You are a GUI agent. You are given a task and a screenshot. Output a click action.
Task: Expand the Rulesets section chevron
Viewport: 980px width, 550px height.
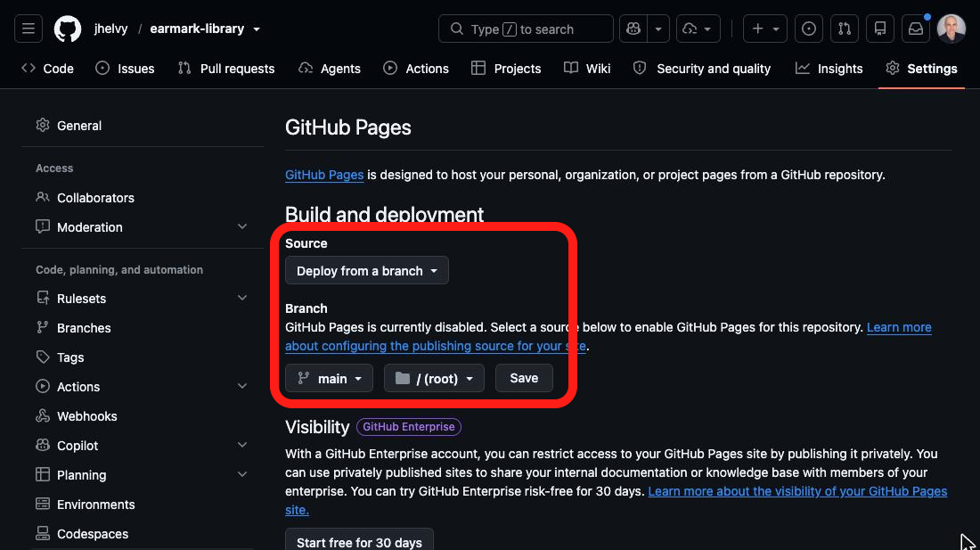pyautogui.click(x=241, y=298)
